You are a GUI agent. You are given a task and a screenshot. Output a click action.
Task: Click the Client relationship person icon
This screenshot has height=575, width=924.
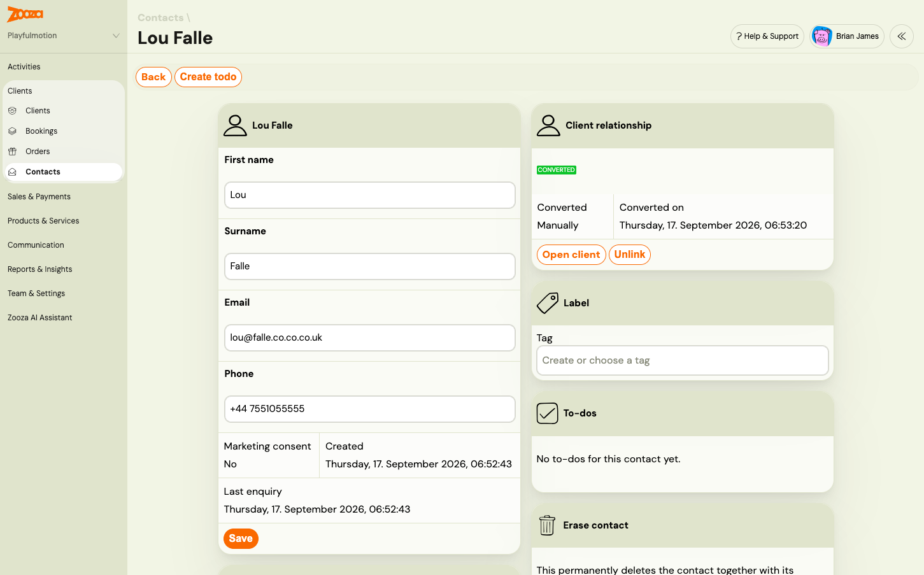548,125
